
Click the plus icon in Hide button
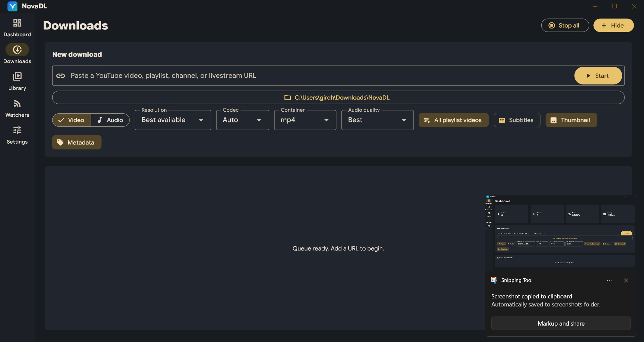[x=604, y=25]
